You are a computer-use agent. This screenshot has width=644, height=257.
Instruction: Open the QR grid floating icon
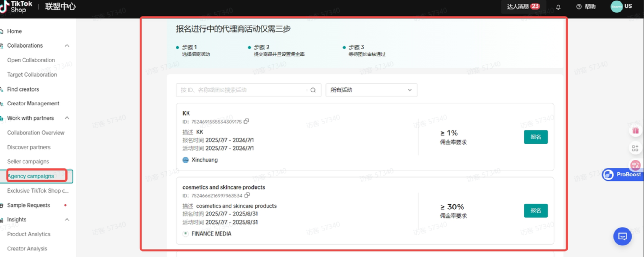(x=635, y=148)
